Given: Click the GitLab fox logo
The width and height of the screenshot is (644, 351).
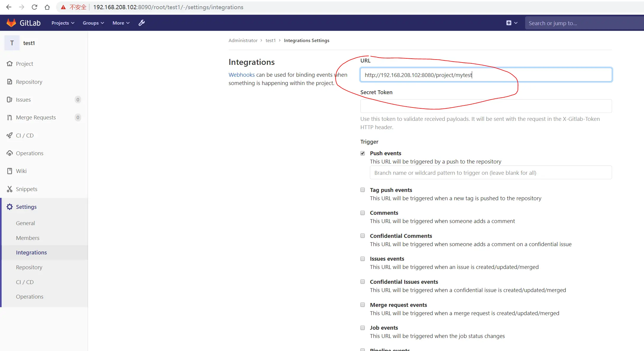Looking at the screenshot, I should click(11, 23).
